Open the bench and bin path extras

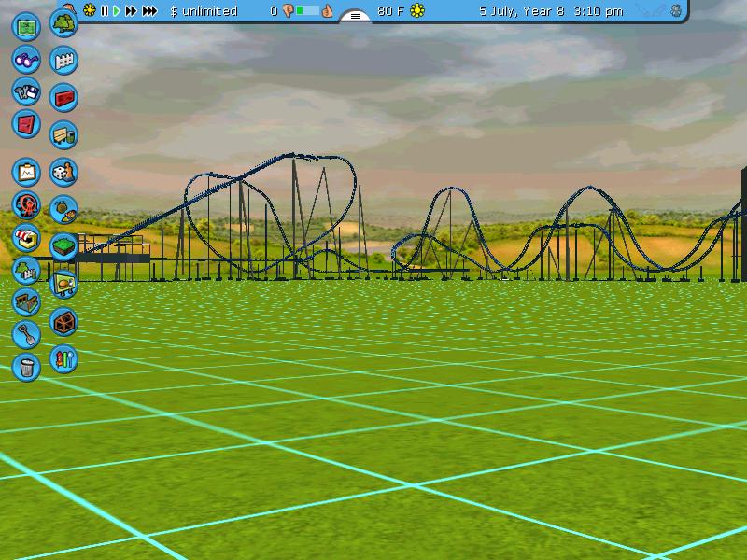point(63,134)
